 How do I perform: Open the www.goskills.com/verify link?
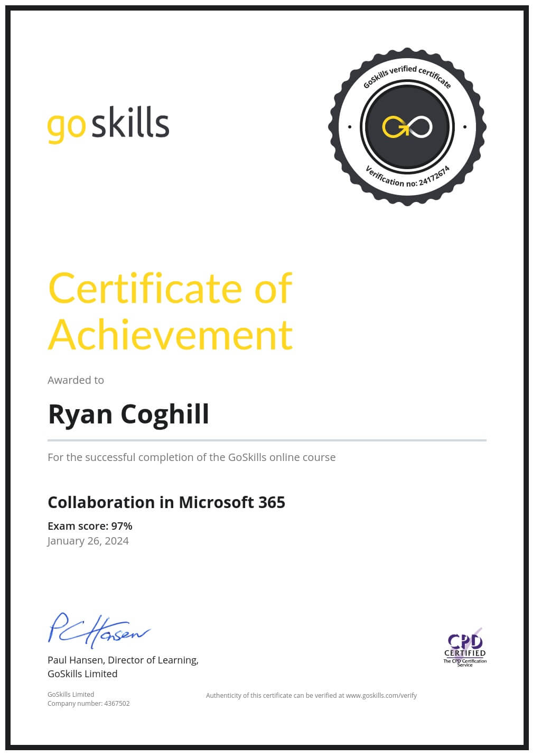381,696
